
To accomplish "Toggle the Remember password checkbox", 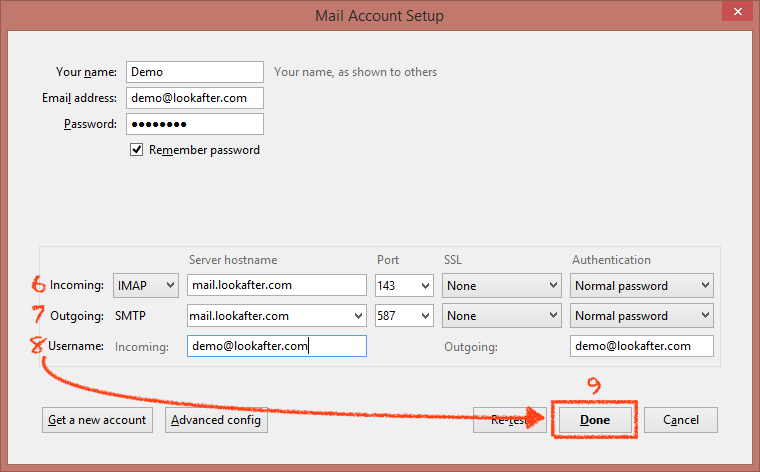I will (x=136, y=150).
